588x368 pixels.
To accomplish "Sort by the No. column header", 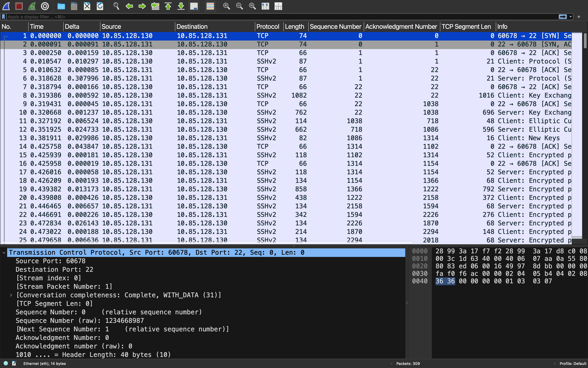I will (14, 27).
